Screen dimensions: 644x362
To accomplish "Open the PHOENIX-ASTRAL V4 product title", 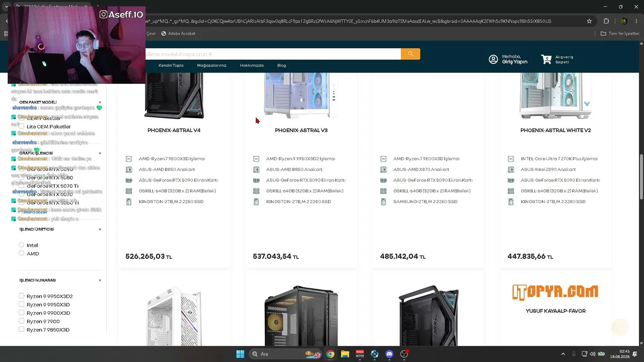I will pos(174,130).
